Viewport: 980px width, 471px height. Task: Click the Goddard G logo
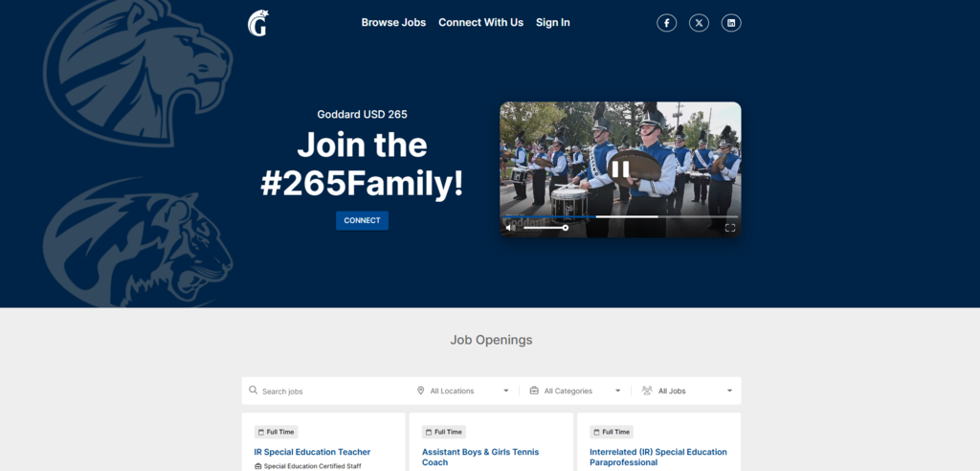(x=258, y=23)
